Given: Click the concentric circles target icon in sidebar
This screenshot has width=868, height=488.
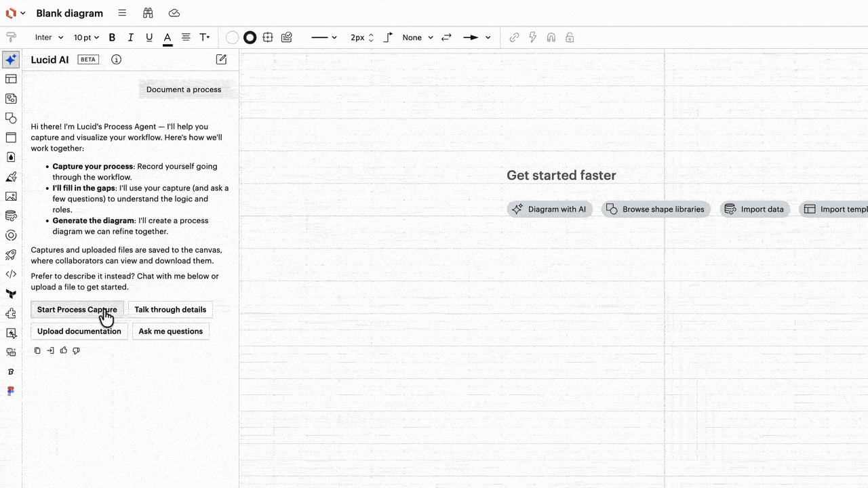Looking at the screenshot, I should pos(11,236).
